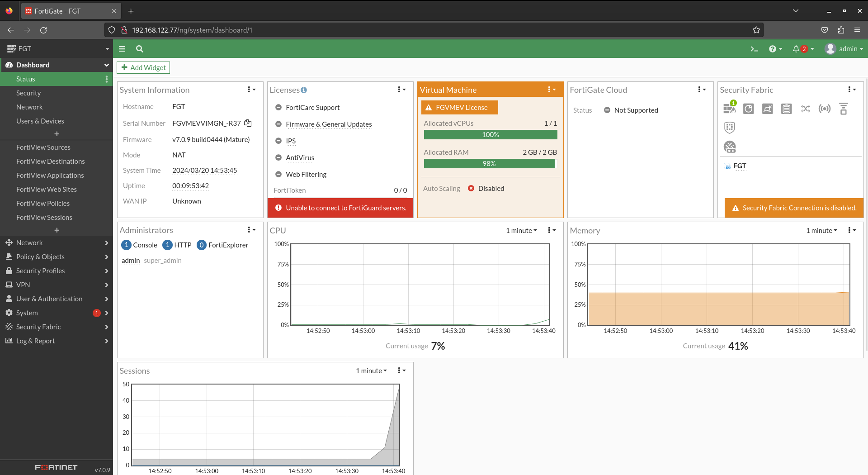Click Security Fabric Connection disabled banner

(x=794, y=208)
